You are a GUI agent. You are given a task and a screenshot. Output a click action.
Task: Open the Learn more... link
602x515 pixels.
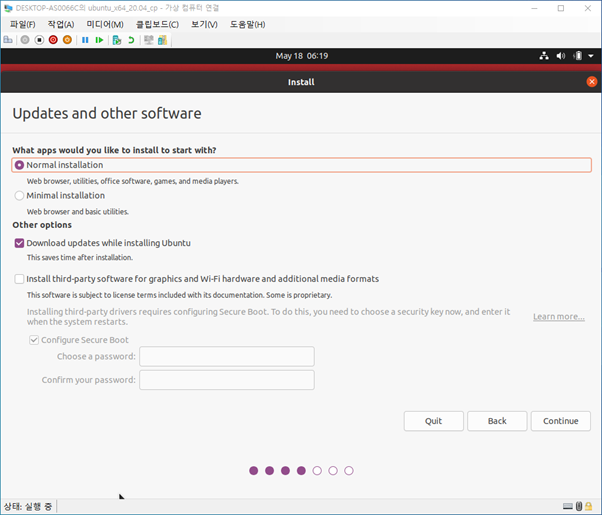(x=559, y=317)
